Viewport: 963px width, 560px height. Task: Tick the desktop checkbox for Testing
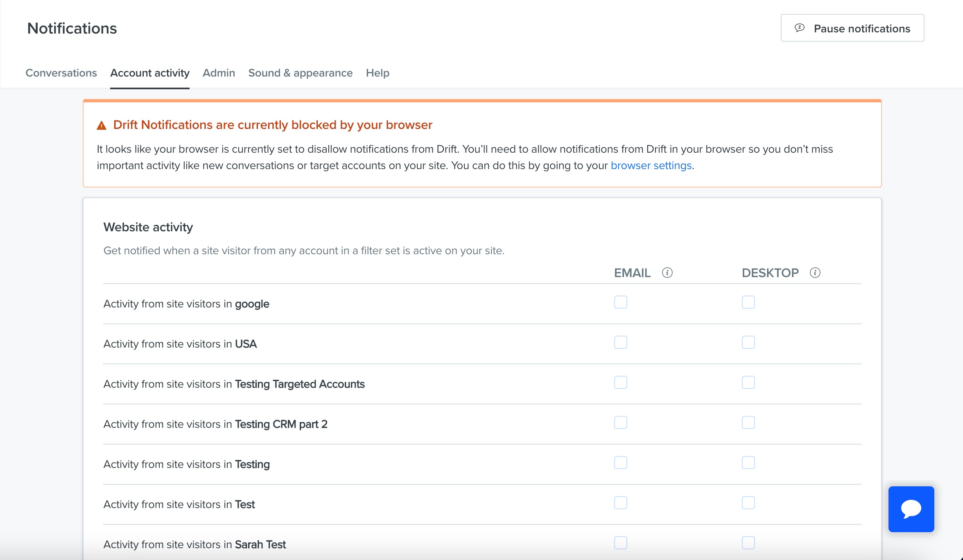748,463
